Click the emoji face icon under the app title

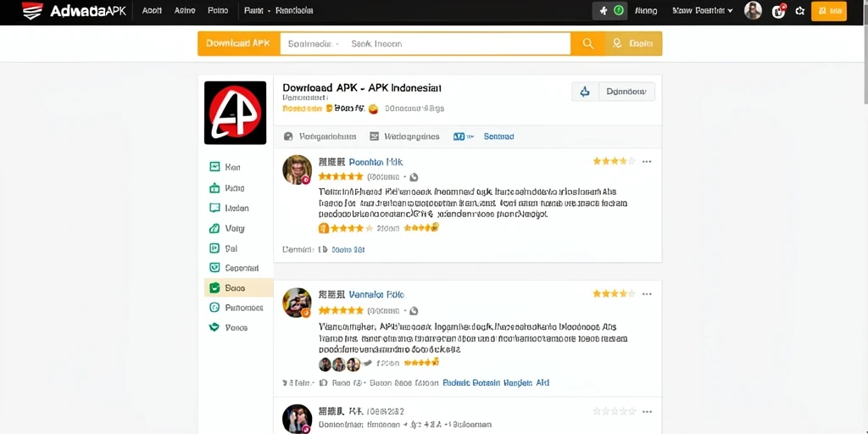click(373, 109)
